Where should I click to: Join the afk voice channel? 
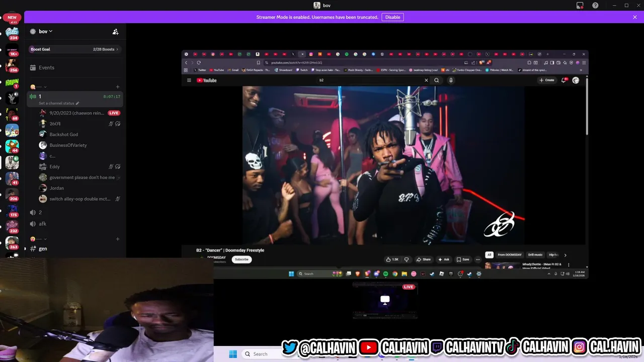tap(74, 224)
